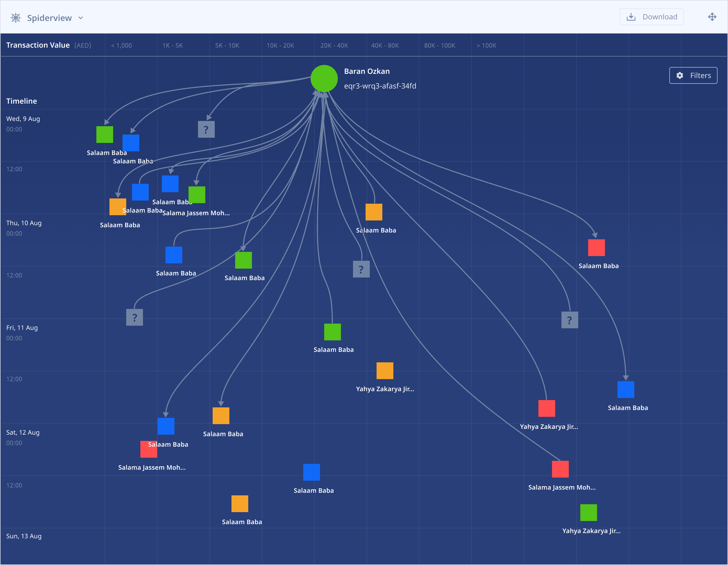Click the leftmost question-mark node near Fri 11 Aug
The width and height of the screenshot is (728, 565).
[x=135, y=317]
